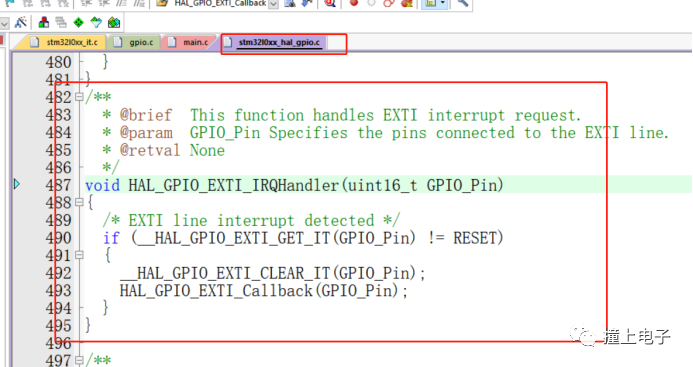693x367 pixels.
Task: Click 'uint16_t' parameter type on line 487
Action: [x=383, y=185]
